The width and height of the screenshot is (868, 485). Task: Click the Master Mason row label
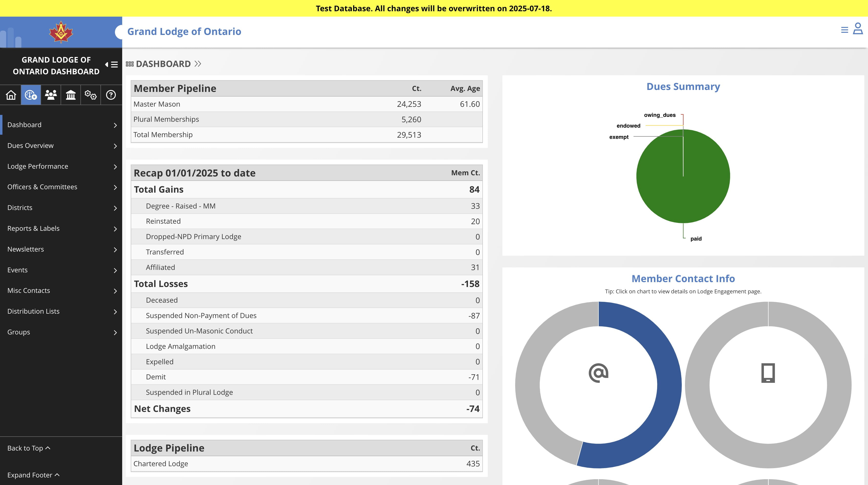[157, 104]
